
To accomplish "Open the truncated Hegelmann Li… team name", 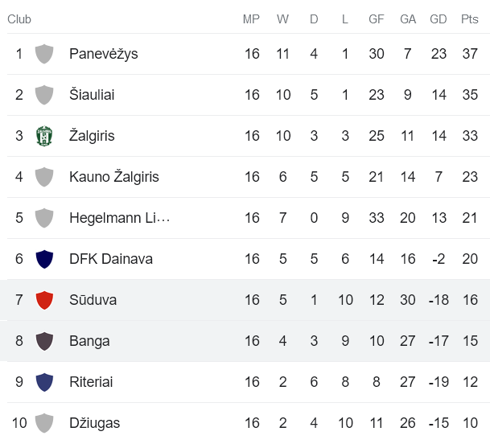I will click(x=119, y=218).
